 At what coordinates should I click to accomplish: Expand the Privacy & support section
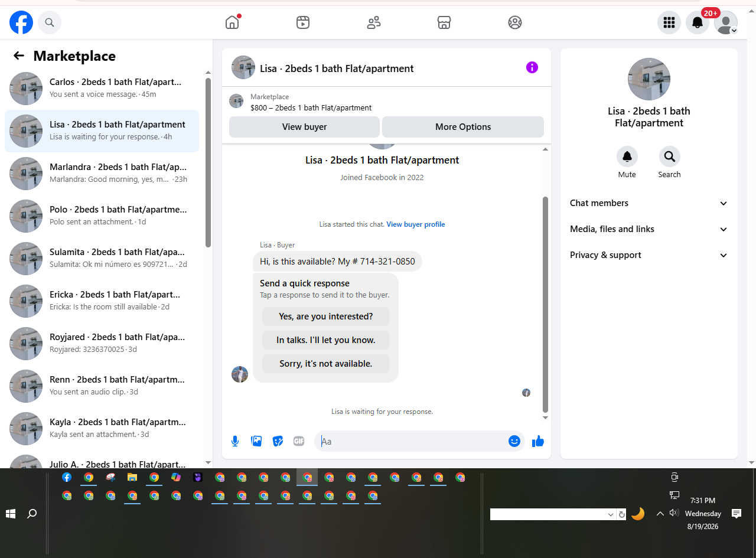coord(649,255)
